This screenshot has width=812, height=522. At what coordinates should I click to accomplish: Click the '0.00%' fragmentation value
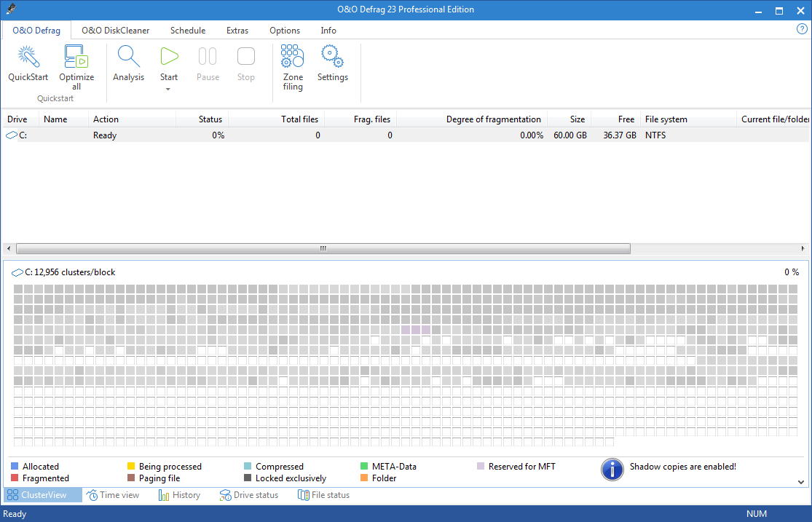532,135
